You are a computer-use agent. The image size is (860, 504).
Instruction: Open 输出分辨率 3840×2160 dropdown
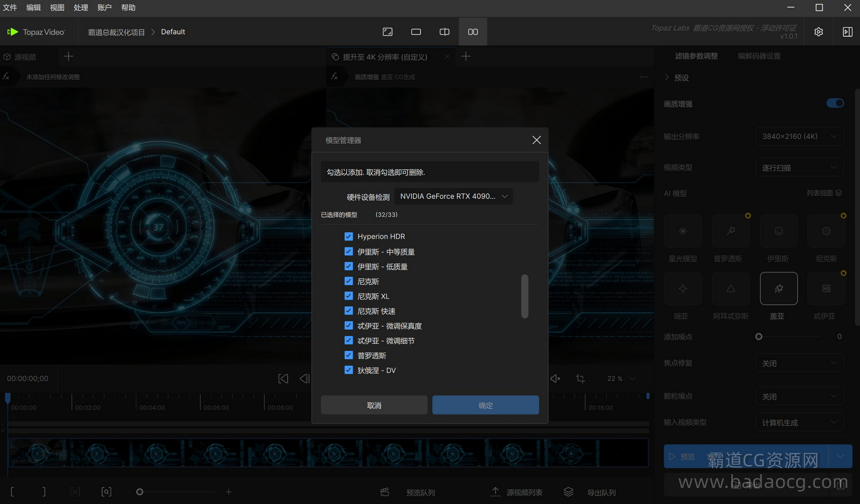tap(799, 137)
